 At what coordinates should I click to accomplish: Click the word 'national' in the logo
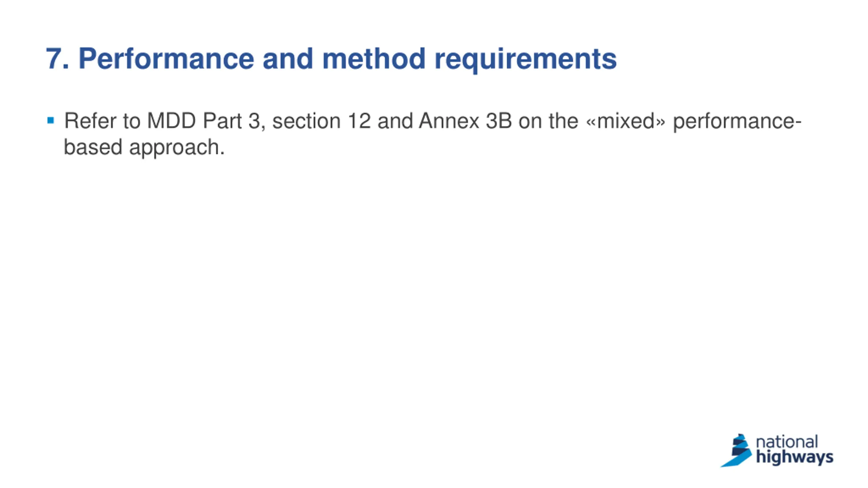(787, 442)
